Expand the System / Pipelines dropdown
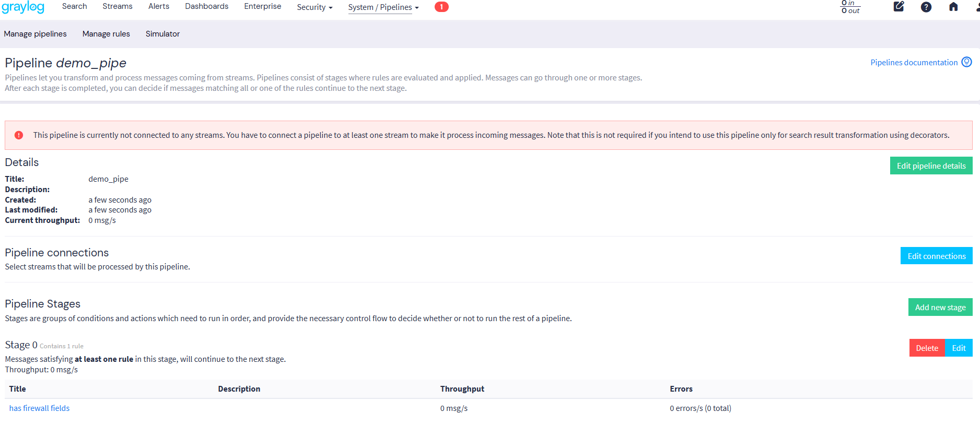The image size is (980, 436). pyautogui.click(x=383, y=7)
